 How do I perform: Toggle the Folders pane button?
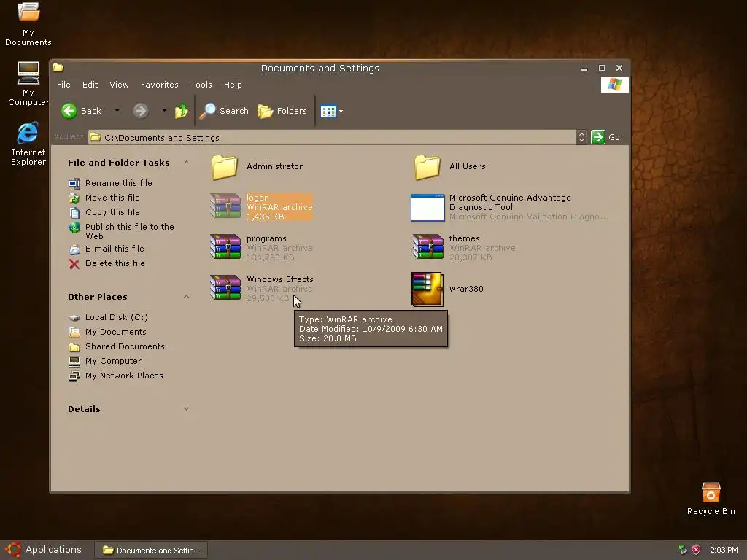pyautogui.click(x=282, y=111)
